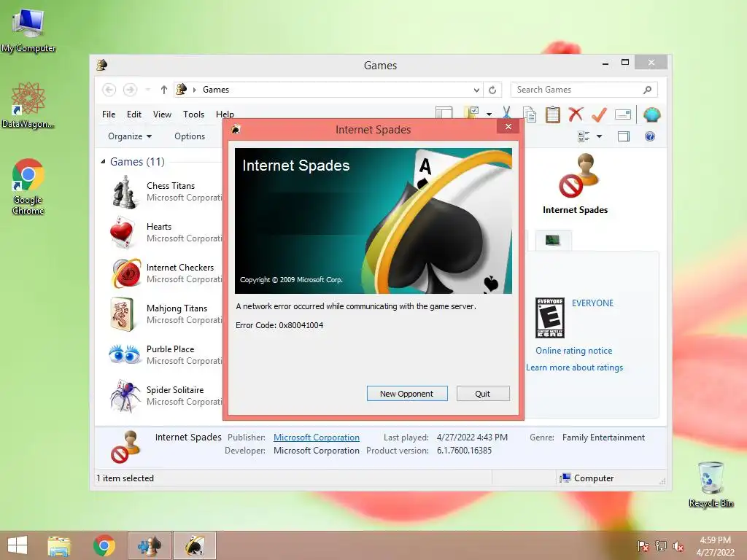Open the address bar history dropdown arrow

[476, 90]
